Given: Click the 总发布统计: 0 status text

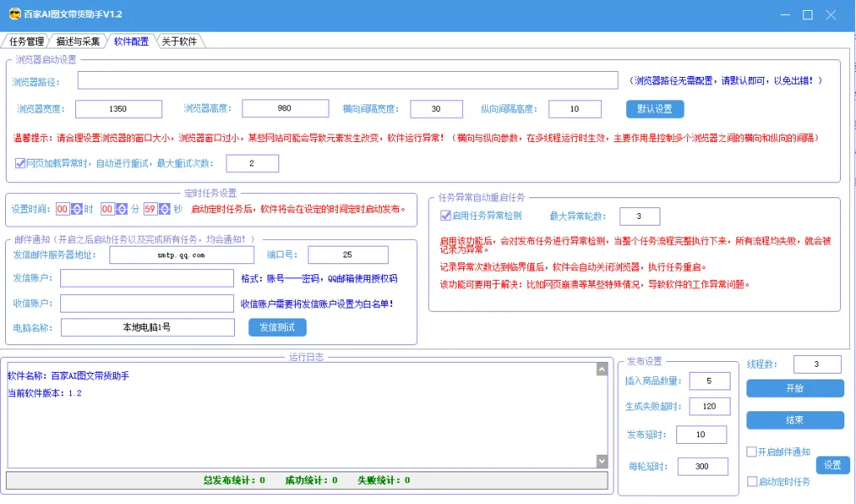Looking at the screenshot, I should pyautogui.click(x=234, y=481).
